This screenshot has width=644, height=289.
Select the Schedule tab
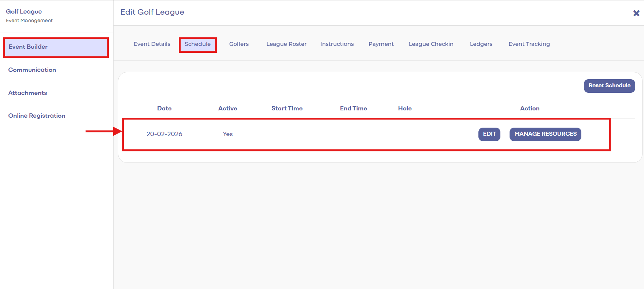pyautogui.click(x=197, y=44)
